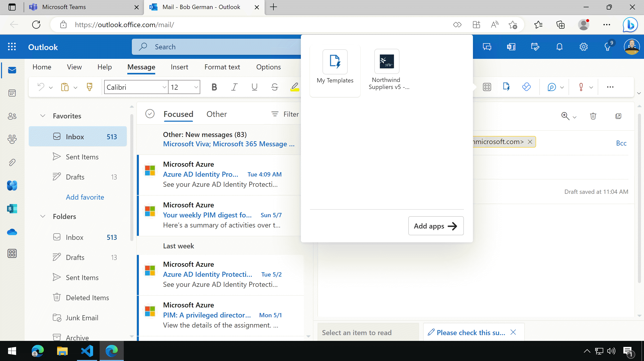This screenshot has width=644, height=361.
Task: Select all messages circle checkbox
Action: (x=150, y=114)
